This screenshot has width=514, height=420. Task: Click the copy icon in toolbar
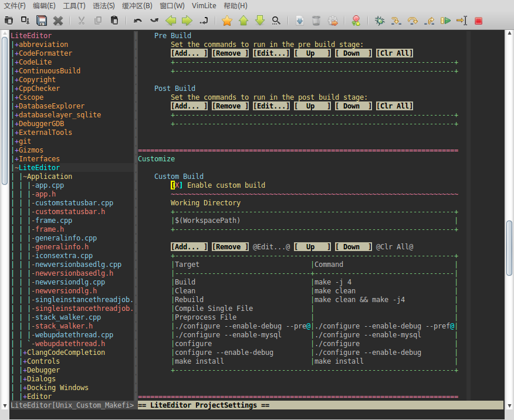pyautogui.click(x=97, y=21)
